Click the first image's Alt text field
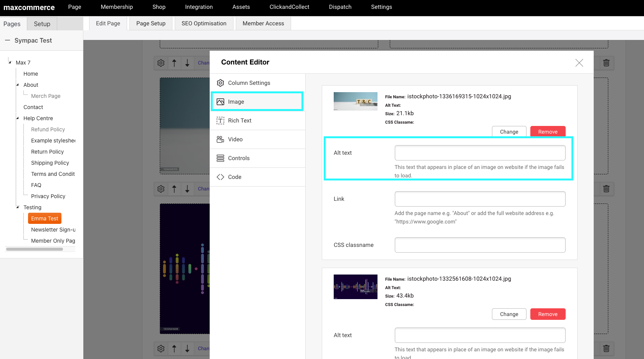The image size is (644, 359). [x=480, y=153]
